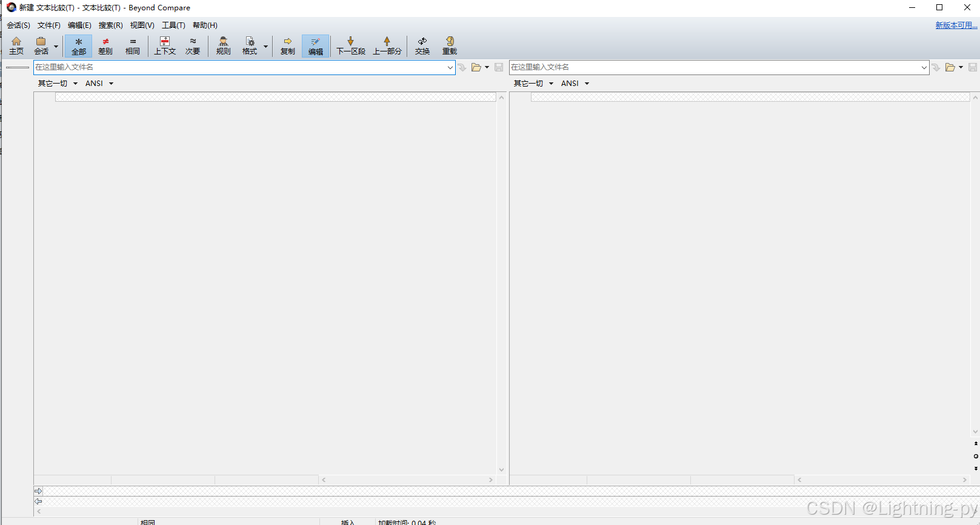
Task: Jump to 上一部分 (Previous Section)
Action: [x=387, y=46]
